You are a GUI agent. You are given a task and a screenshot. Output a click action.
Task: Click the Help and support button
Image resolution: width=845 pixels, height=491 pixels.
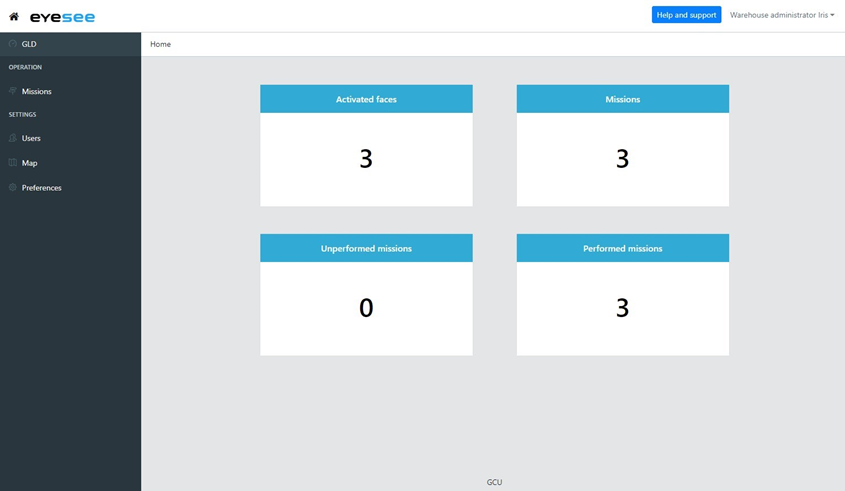686,15
